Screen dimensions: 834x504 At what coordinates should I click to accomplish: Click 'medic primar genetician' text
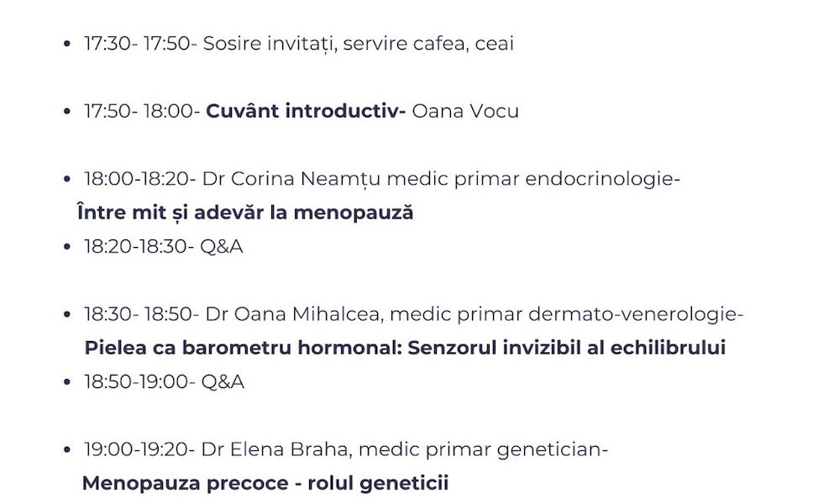coord(482,449)
